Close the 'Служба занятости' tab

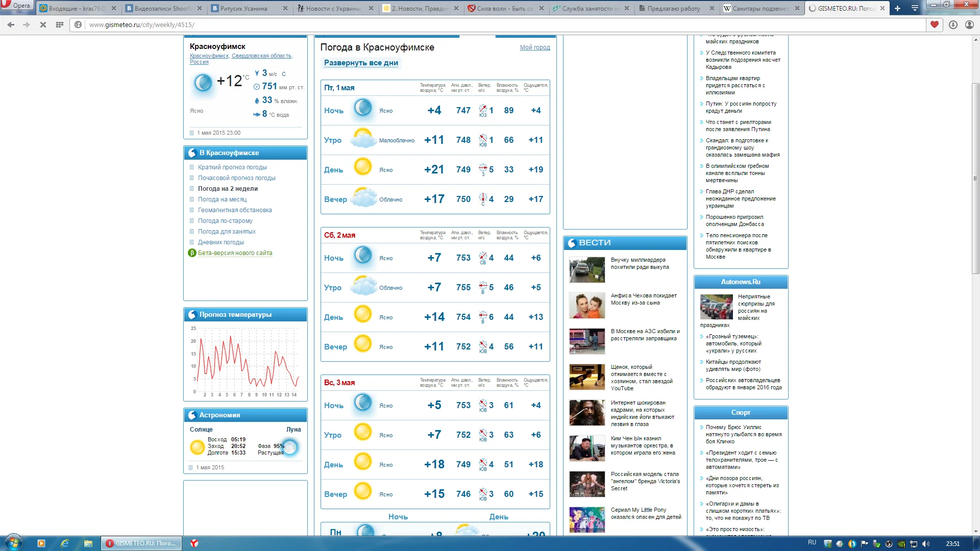tap(626, 8)
